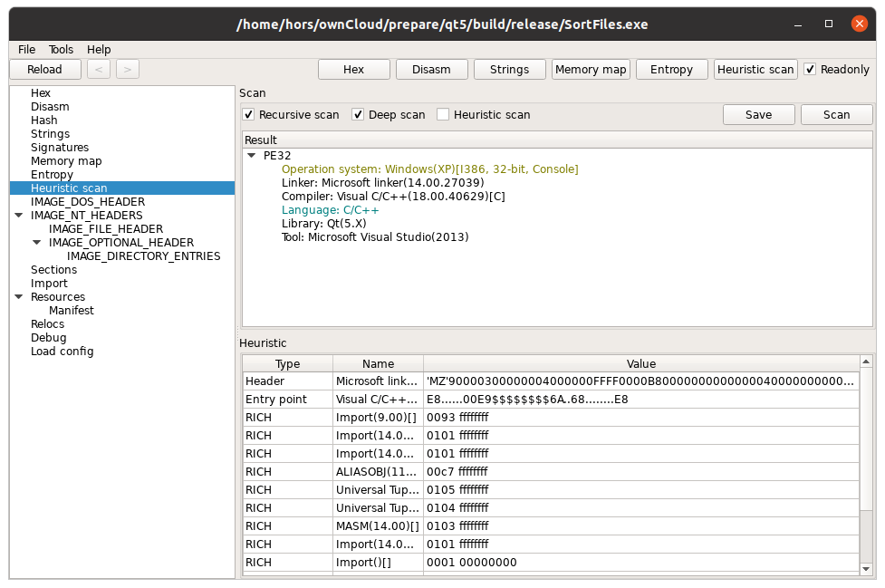Image resolution: width=885 pixels, height=588 pixels.
Task: Click the value cell 0104 ffffffff
Action: (641, 508)
